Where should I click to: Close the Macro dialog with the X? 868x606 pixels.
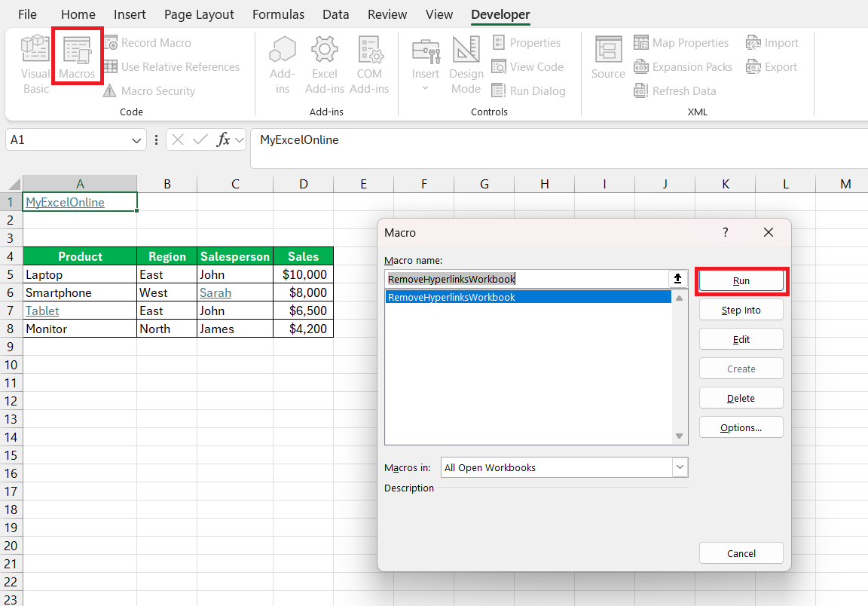click(x=769, y=233)
